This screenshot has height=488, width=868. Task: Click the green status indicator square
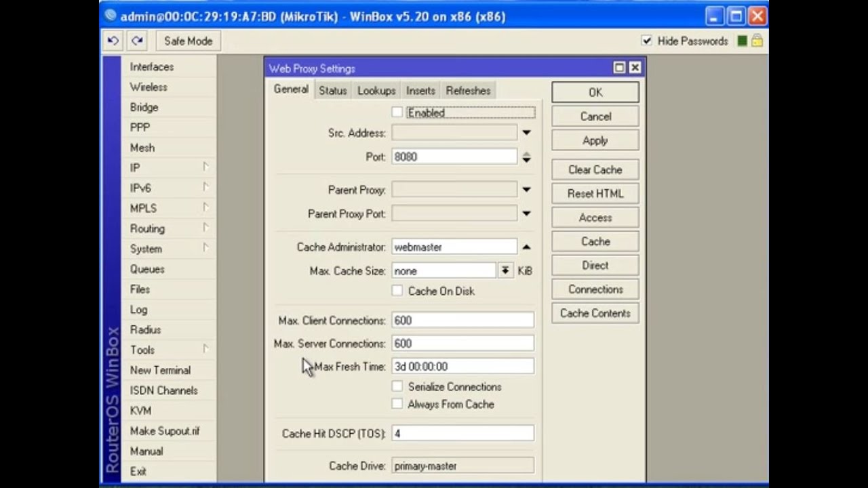point(743,41)
